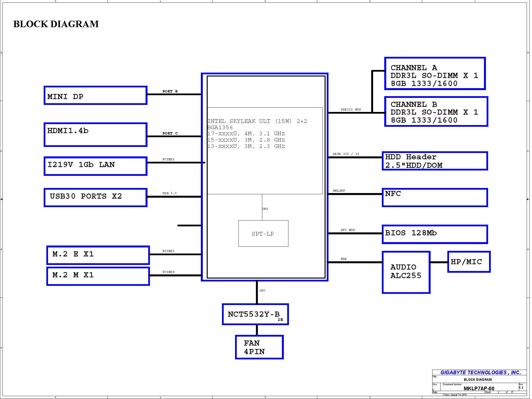Select the MKLP7AP-00 document number
Viewport: 532px width, 399px height.
tap(479, 388)
